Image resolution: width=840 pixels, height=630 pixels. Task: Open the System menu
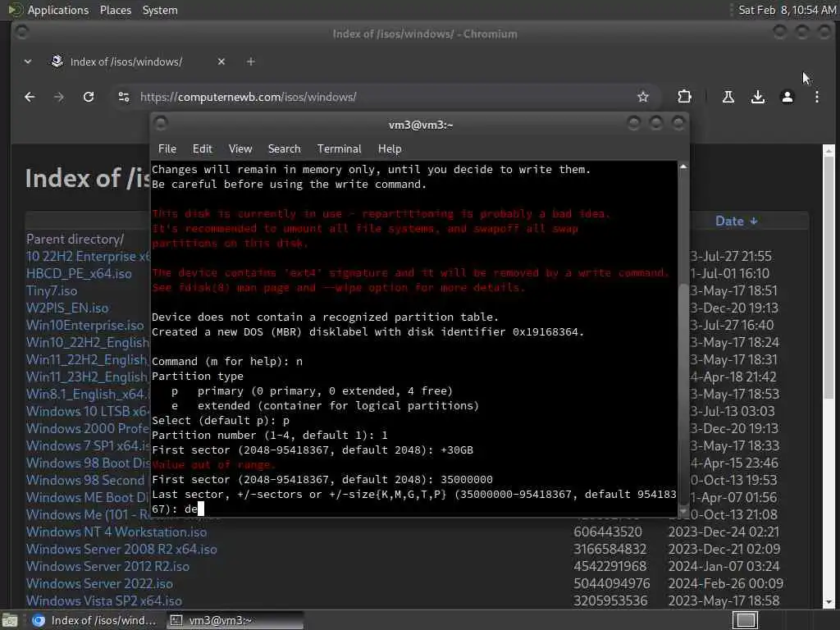[x=160, y=10]
